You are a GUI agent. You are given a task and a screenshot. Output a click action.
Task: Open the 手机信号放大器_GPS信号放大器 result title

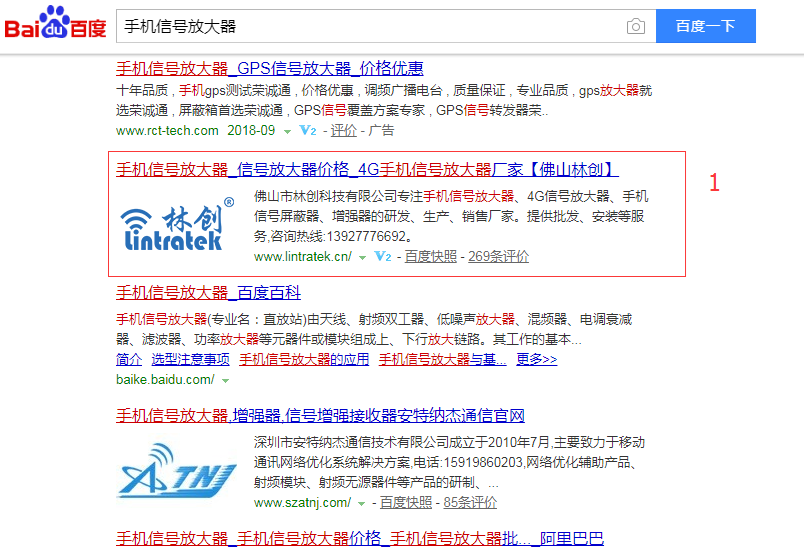(x=270, y=69)
